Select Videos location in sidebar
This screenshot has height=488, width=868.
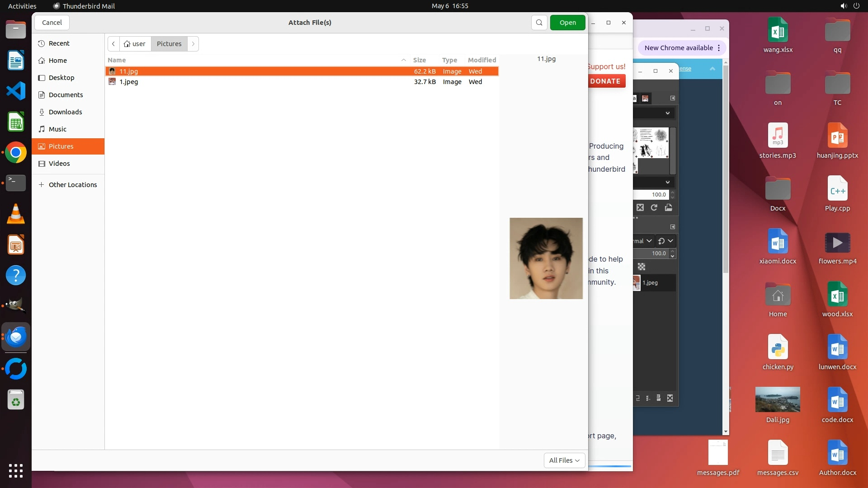[59, 164]
